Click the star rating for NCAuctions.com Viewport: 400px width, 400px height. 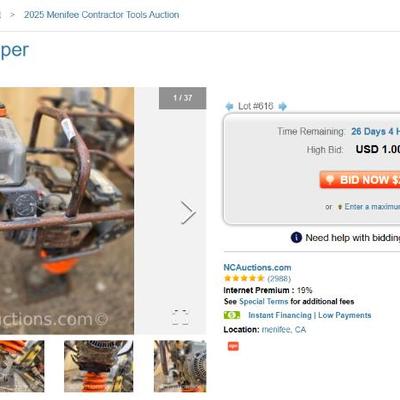click(x=244, y=278)
